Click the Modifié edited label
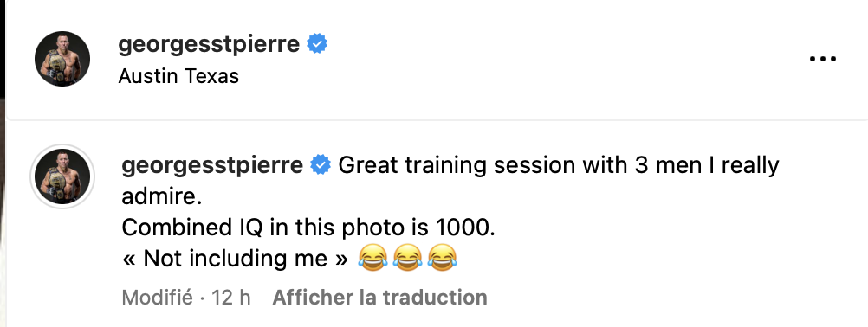 [157, 298]
